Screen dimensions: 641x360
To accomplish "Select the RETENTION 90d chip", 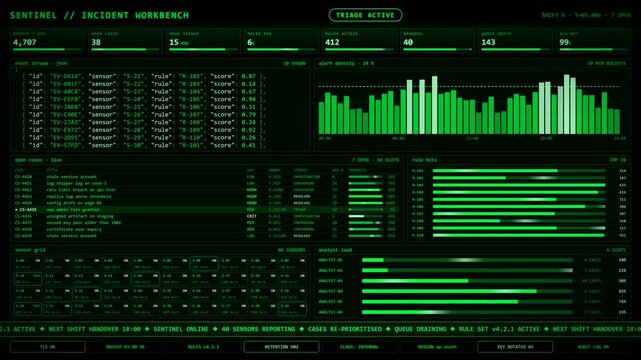I will pyautogui.click(x=281, y=347).
